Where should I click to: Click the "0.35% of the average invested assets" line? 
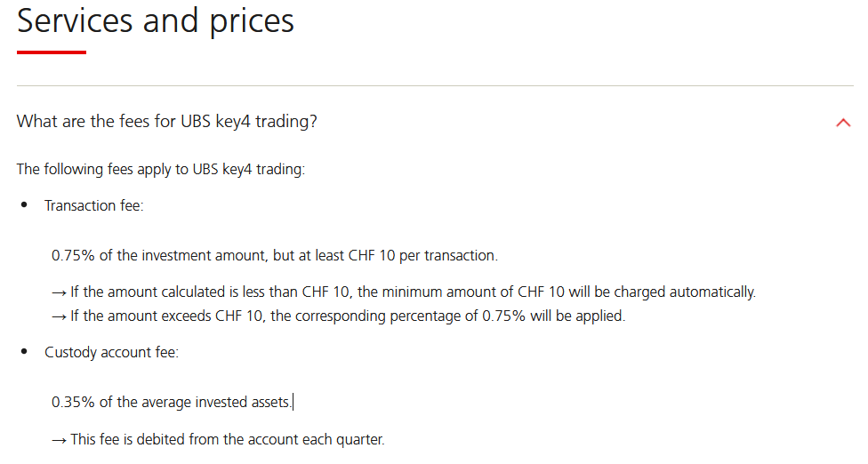click(171, 402)
